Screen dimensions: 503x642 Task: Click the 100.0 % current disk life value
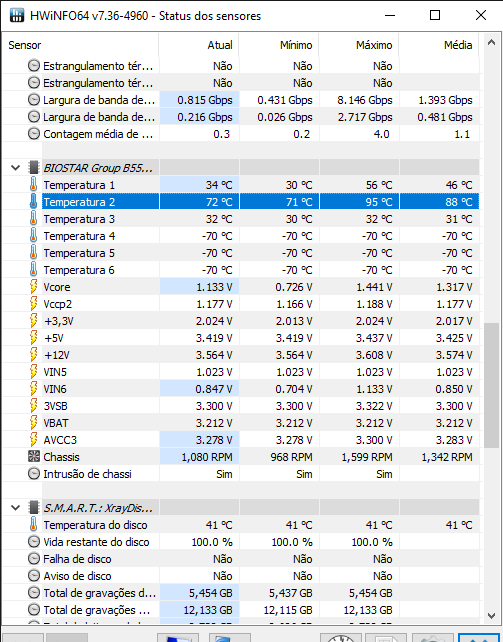(x=212, y=542)
